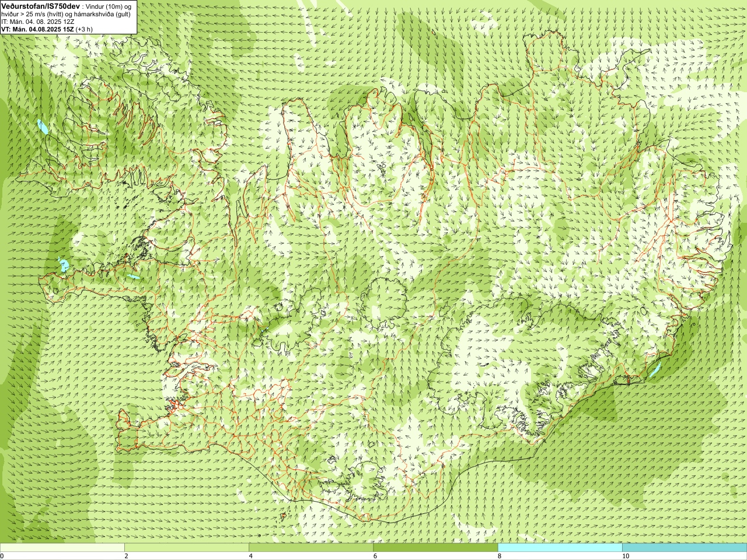This screenshot has width=747, height=560.
Task: Click the legend label '4'
Action: coord(251,556)
